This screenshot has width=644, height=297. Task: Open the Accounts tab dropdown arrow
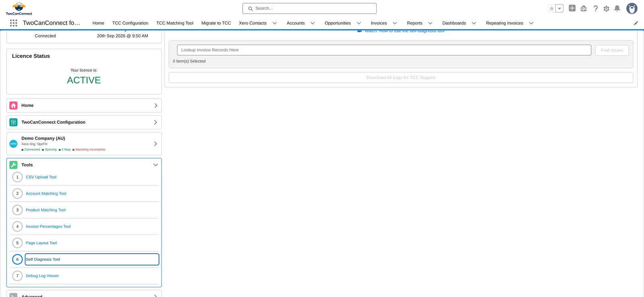pos(313,23)
